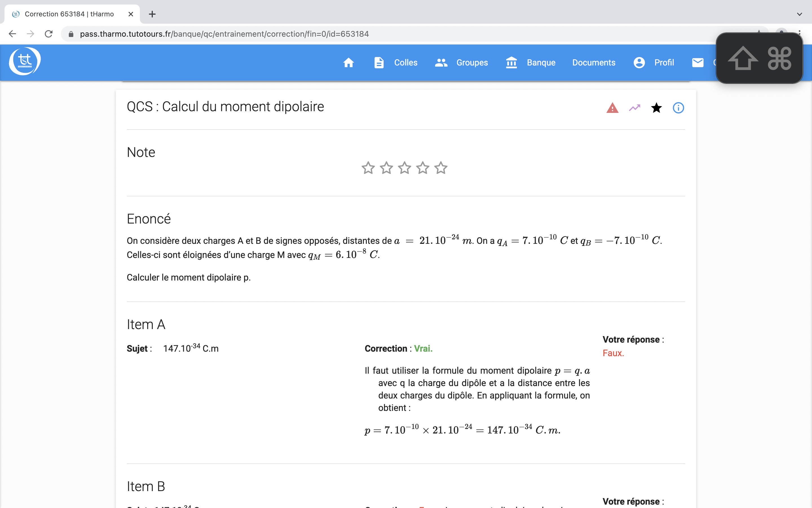Click the red 'Faux.' answer text
Image resolution: width=812 pixels, height=508 pixels.
[613, 353]
